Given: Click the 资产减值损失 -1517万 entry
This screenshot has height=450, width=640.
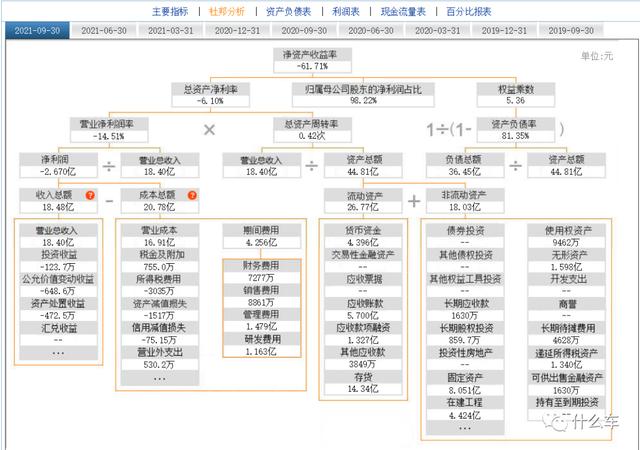Looking at the screenshot, I should pos(160,310).
